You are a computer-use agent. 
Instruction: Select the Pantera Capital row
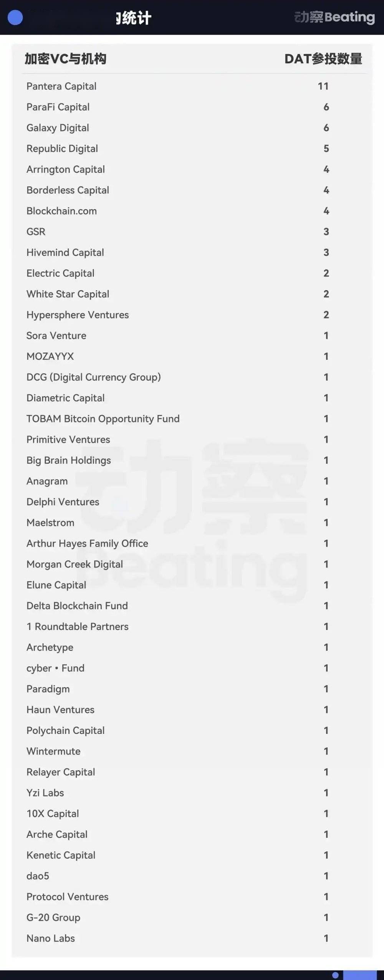coord(61,86)
